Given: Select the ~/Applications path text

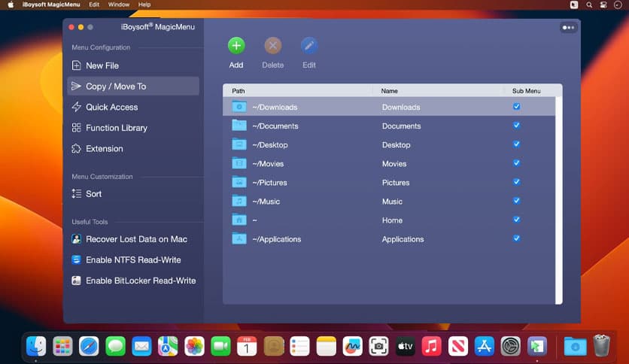Looking at the screenshot, I should tap(277, 239).
